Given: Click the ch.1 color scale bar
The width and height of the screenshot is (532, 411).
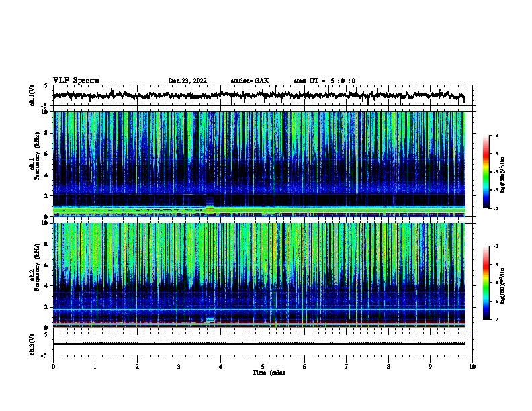Looking at the screenshot, I should (x=486, y=172).
